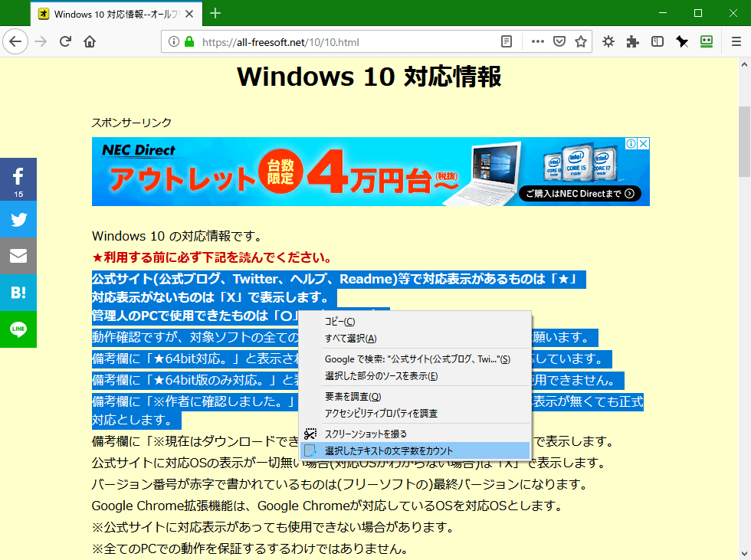Screen dimensions: 751x560
Task: Show site information icon in address bar
Action: [x=174, y=41]
